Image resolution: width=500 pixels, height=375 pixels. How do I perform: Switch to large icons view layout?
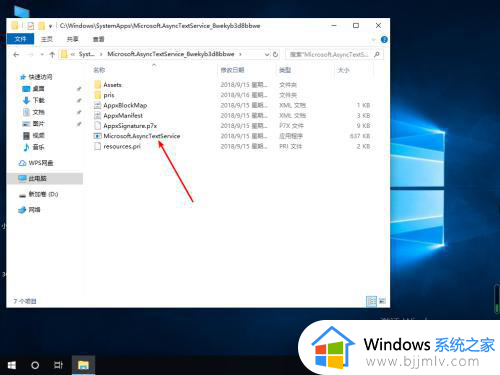[382, 301]
